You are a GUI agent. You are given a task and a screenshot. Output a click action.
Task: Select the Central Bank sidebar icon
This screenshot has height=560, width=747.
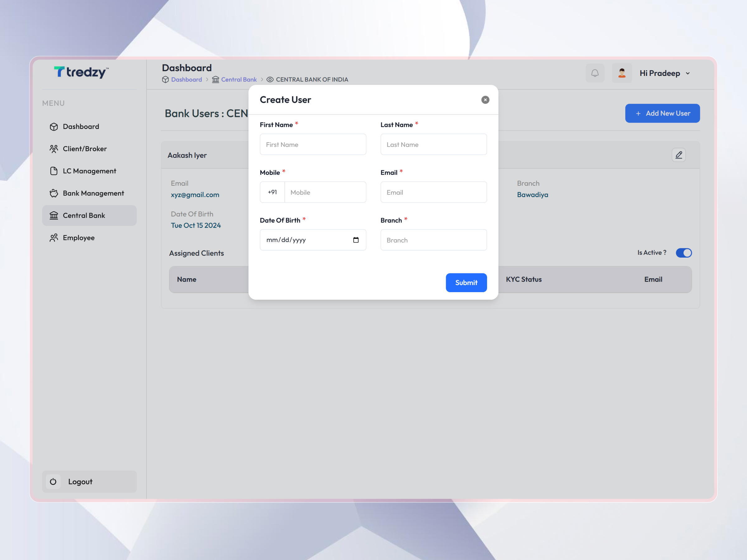[x=54, y=215]
